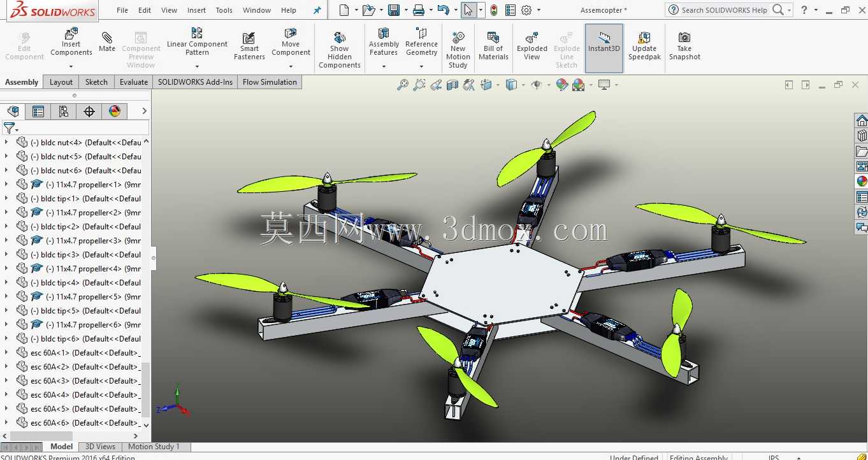
Task: Expand the bldc tip<3> node
Action: tap(6, 254)
